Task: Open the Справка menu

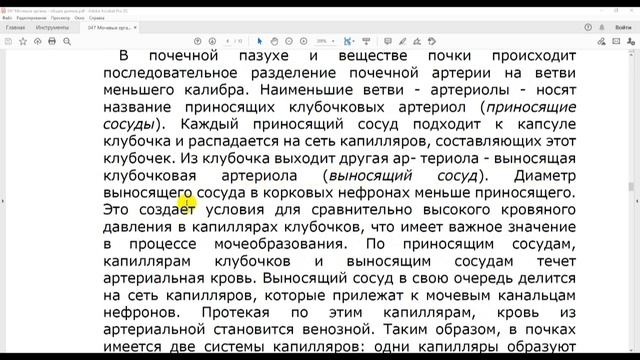Action: coord(97,18)
